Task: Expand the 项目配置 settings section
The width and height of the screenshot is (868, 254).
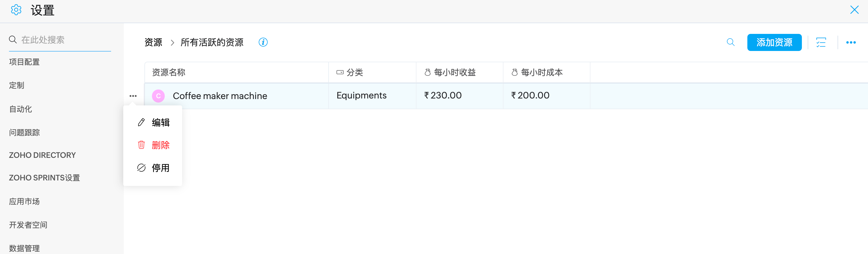Action: pos(24,62)
